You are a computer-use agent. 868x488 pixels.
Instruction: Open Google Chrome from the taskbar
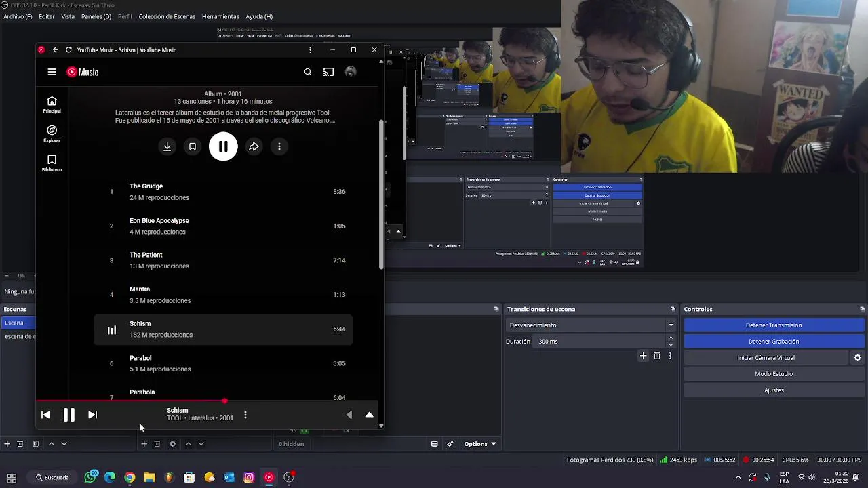coord(130,477)
